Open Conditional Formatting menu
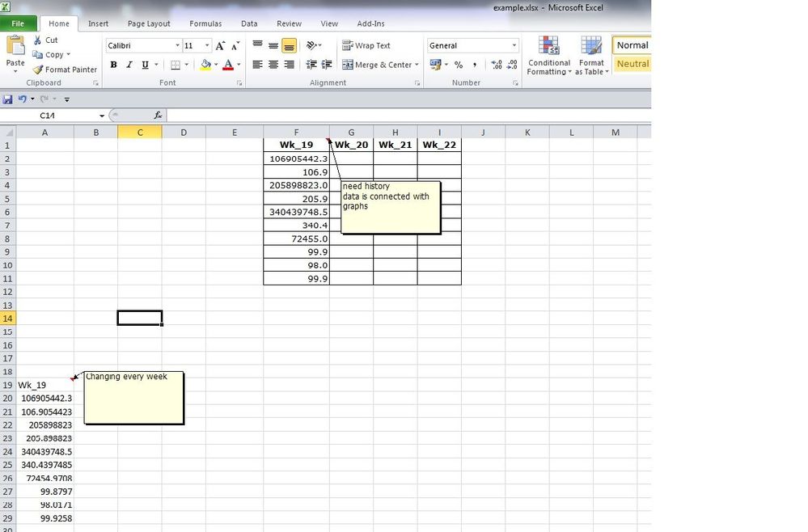 tap(549, 56)
